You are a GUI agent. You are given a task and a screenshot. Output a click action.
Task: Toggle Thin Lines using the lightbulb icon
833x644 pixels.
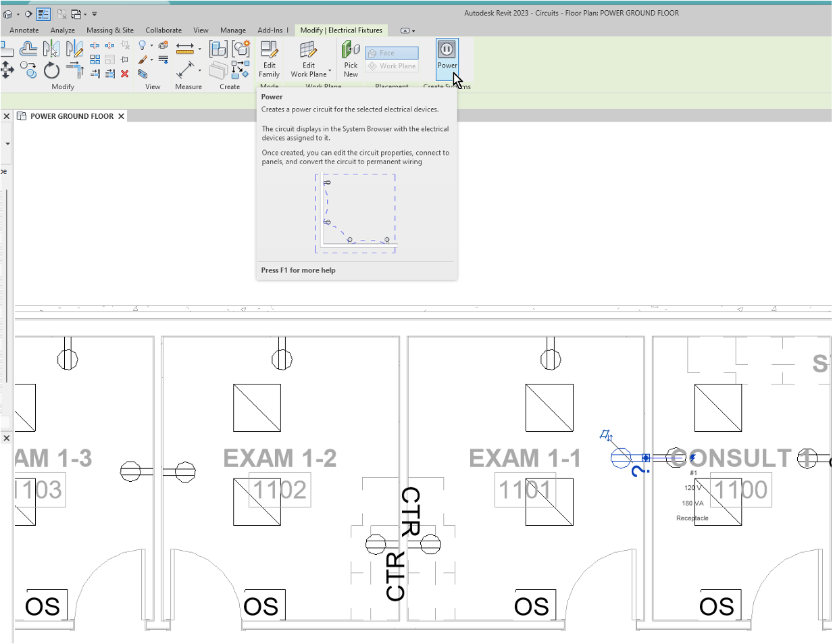[142, 46]
